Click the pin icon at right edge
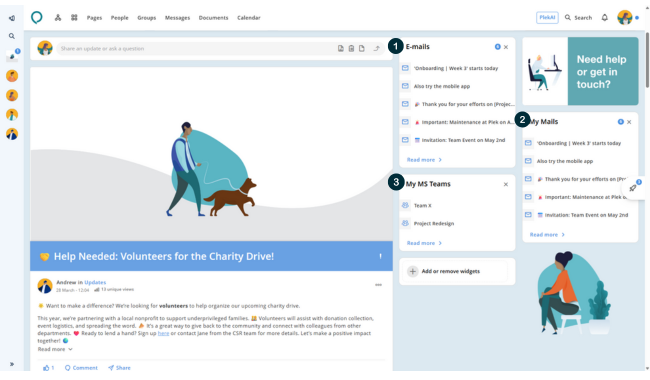This screenshot has width=650, height=380. click(633, 188)
